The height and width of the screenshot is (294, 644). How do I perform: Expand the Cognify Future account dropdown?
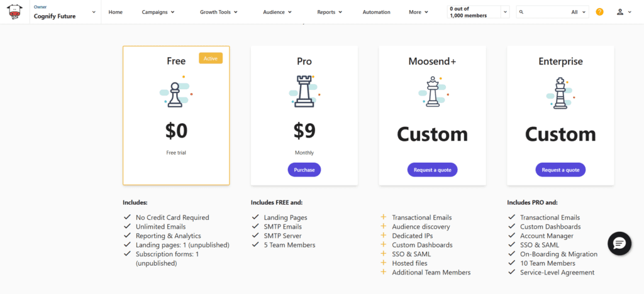[x=94, y=12]
